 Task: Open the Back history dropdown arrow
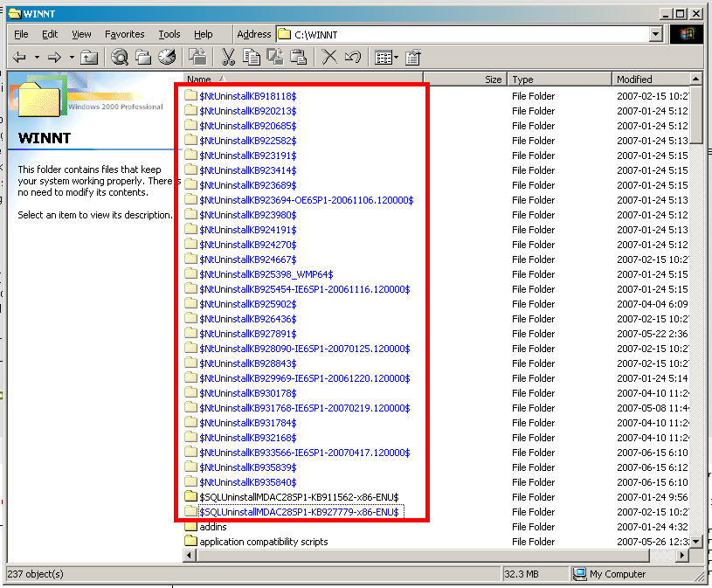click(37, 57)
